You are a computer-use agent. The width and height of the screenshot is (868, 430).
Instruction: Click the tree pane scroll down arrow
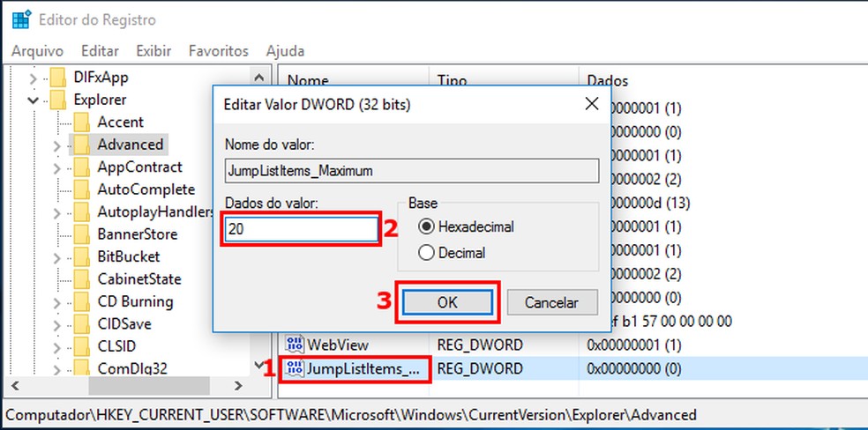click(259, 366)
